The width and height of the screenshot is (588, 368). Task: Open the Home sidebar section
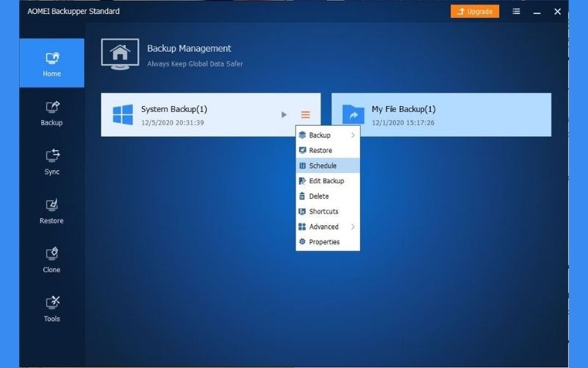(x=51, y=63)
